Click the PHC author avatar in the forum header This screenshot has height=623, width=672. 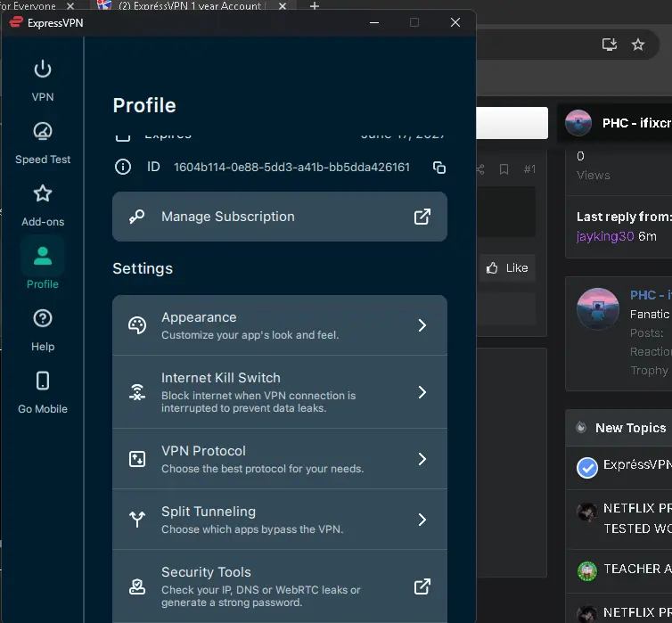click(578, 123)
